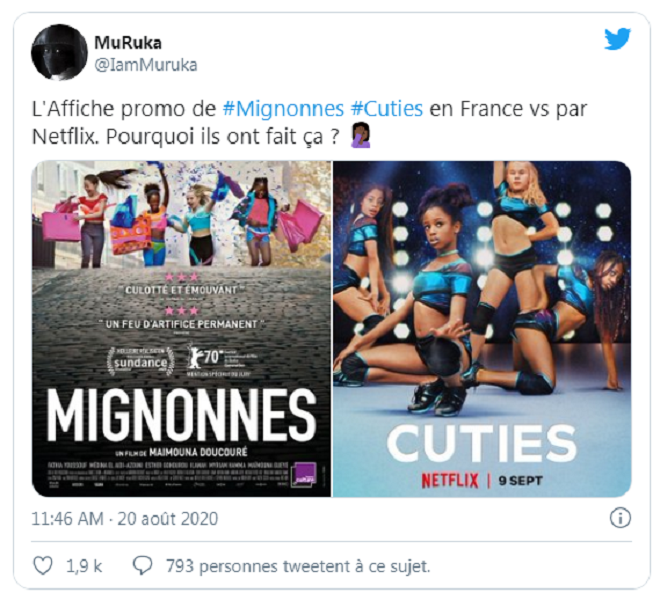The width and height of the screenshot is (660, 600).
Task: Open replies via the speech bubble icon
Action: 142,565
